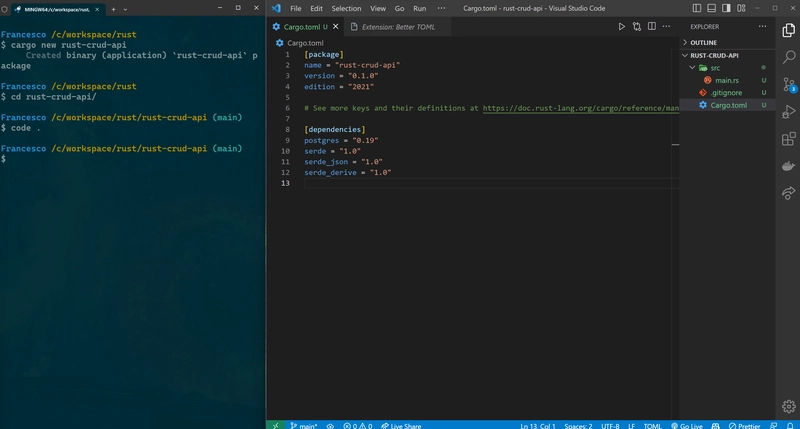Click Live Share in status bar
The height and width of the screenshot is (429, 800).
(x=401, y=426)
